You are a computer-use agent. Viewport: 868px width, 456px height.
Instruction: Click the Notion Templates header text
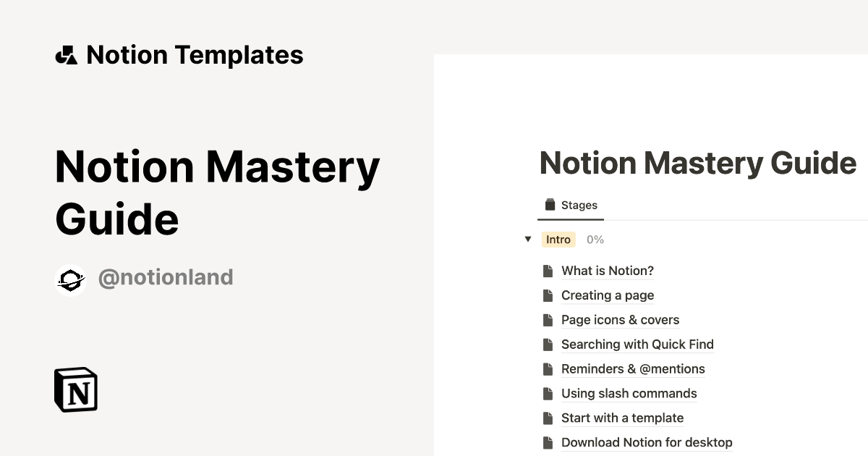click(195, 55)
